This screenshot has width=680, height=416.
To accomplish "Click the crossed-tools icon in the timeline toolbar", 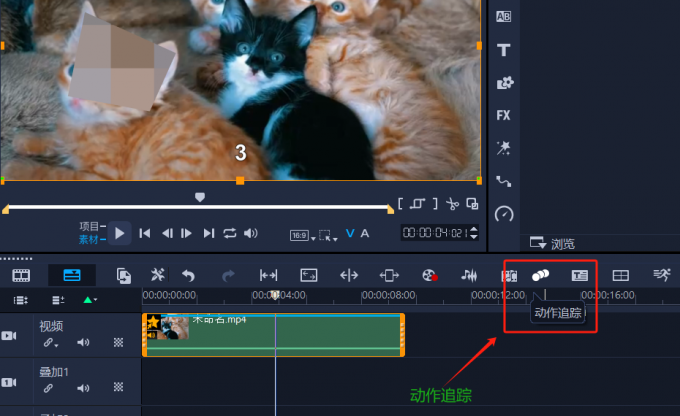I will click(x=157, y=275).
